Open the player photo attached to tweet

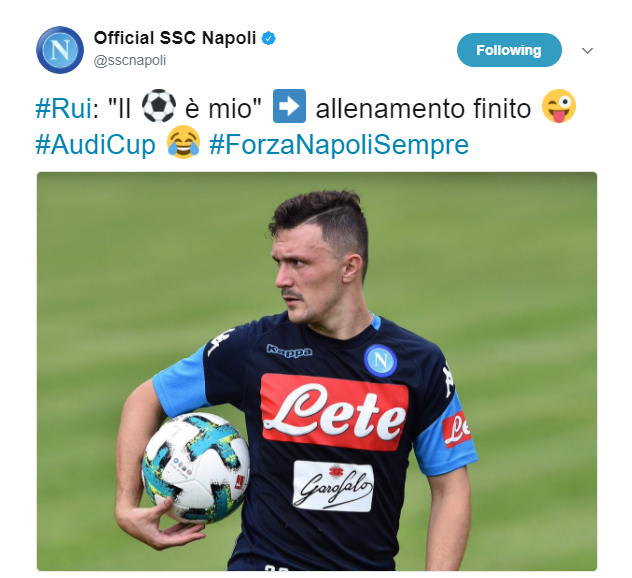317,371
